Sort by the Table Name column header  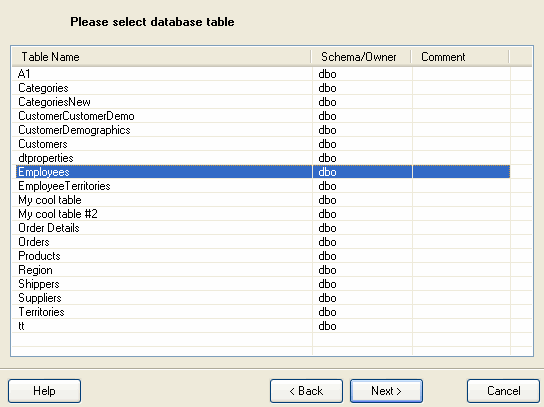(x=161, y=57)
